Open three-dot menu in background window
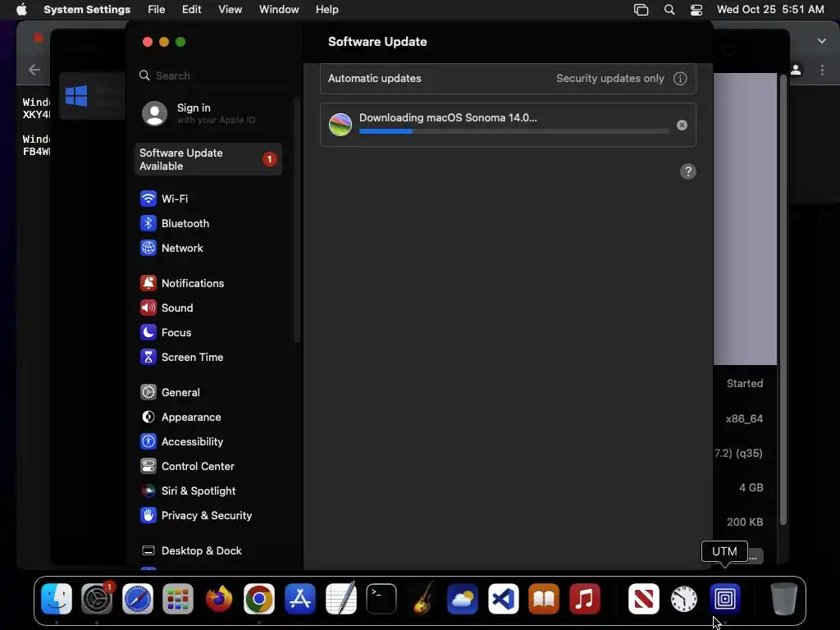The height and width of the screenshot is (630, 840). coord(822,71)
